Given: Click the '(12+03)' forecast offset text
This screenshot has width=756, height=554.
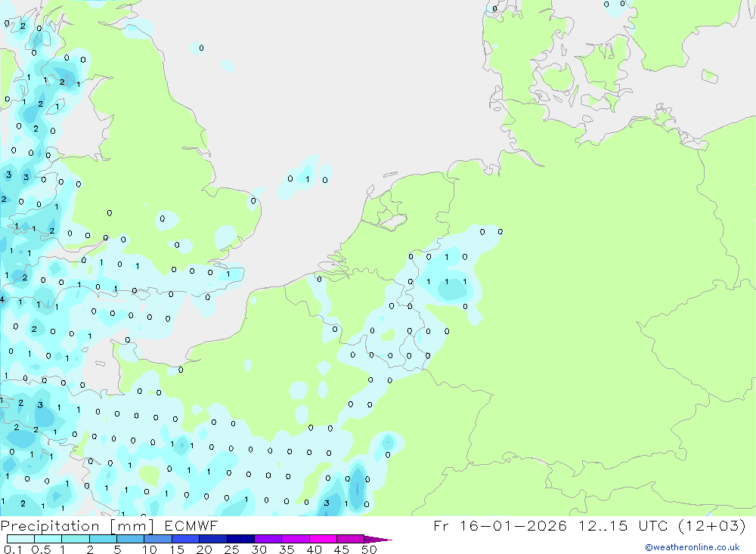Looking at the screenshot, I should point(711,525).
